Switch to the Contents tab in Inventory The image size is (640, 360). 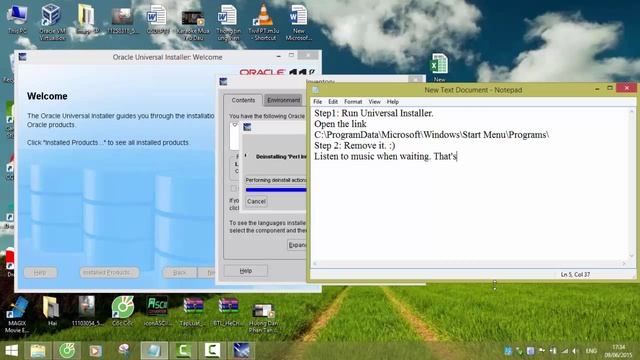point(243,100)
